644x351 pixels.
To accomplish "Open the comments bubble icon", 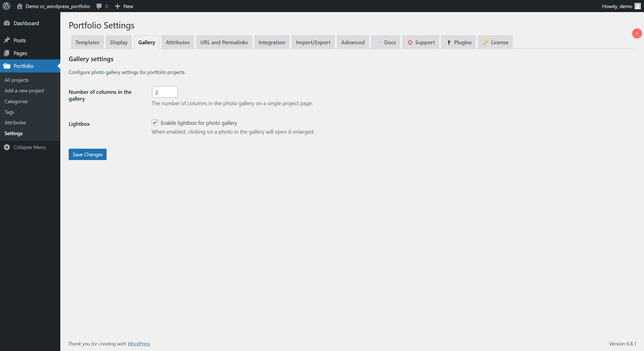I will click(x=99, y=6).
